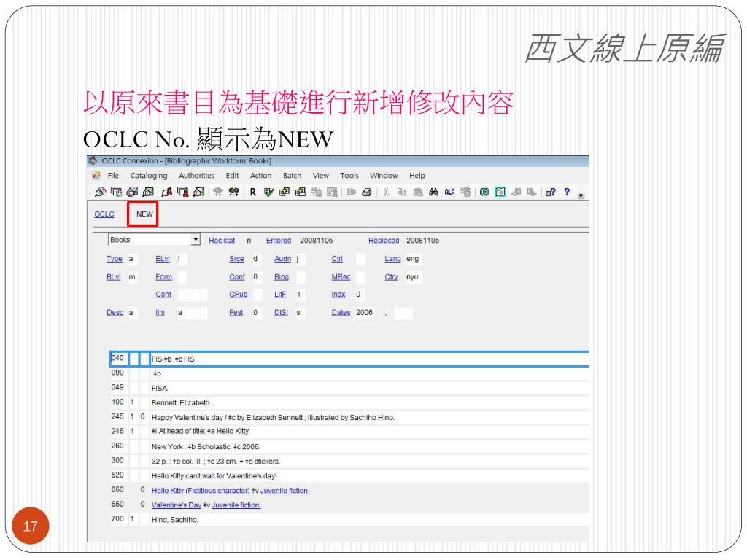Click the 245 title field text
Viewport: 747px width, 560px height.
point(273,418)
